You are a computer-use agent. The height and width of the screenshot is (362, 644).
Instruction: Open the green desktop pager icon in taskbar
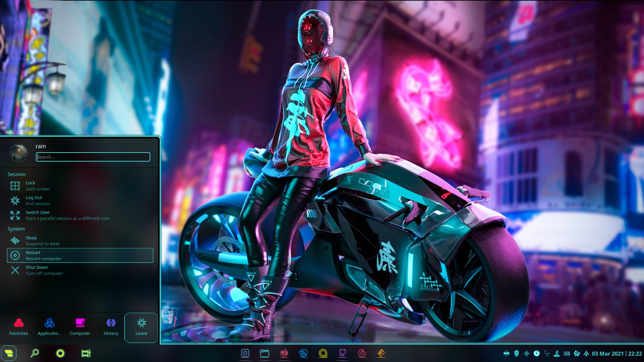tap(86, 353)
